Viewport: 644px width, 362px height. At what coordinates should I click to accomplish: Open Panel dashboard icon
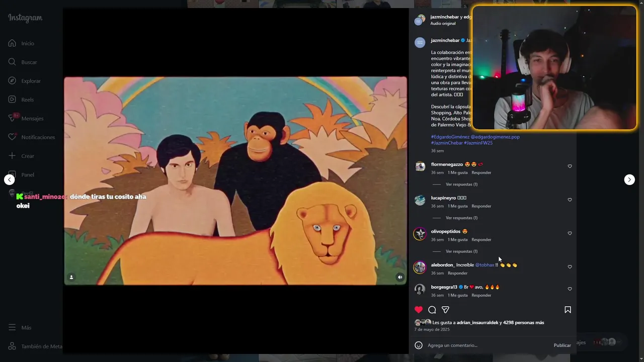pyautogui.click(x=12, y=174)
